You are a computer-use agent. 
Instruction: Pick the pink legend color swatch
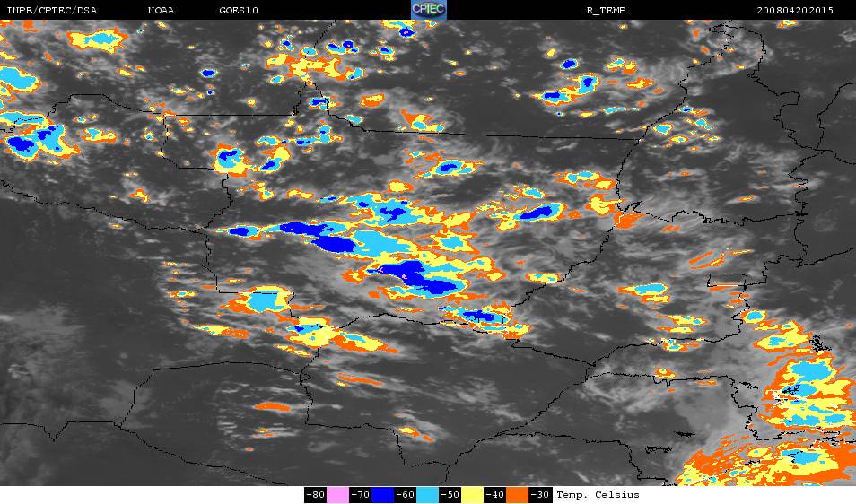[338, 495]
